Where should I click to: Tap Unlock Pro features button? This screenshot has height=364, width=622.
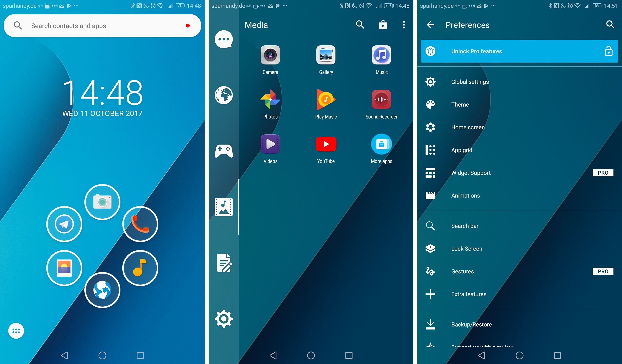[518, 52]
